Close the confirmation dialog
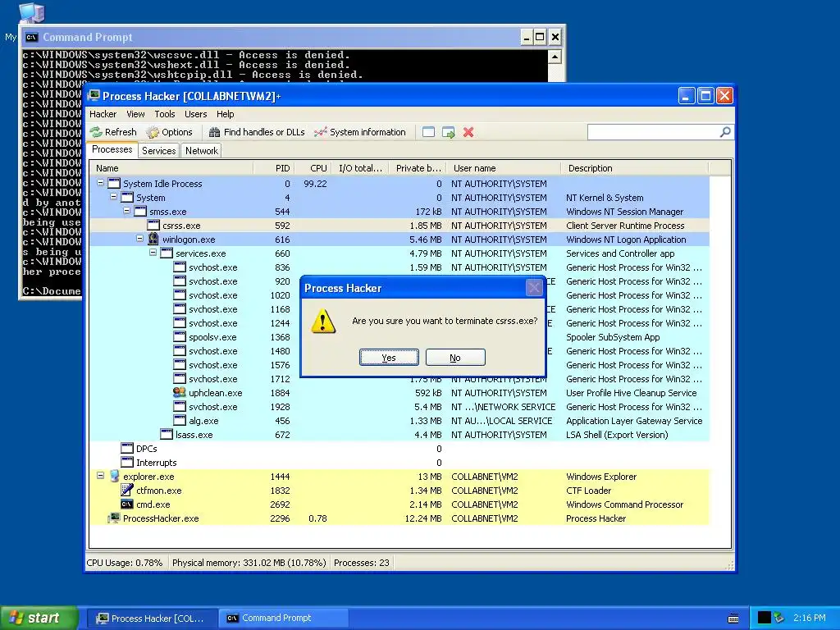Screen dimensions: 840x630 [534, 288]
